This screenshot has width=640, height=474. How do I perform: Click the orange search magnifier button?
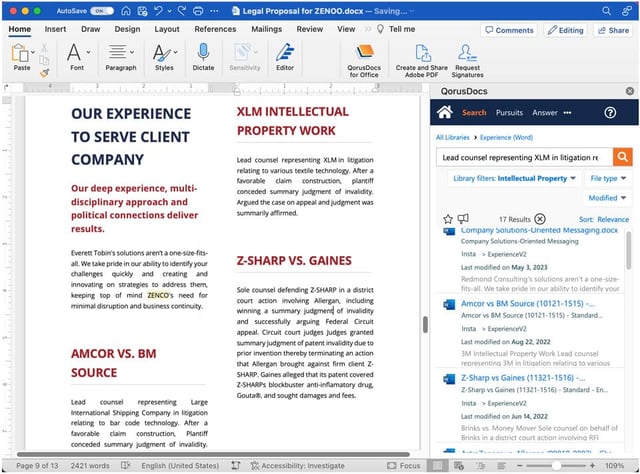point(622,157)
